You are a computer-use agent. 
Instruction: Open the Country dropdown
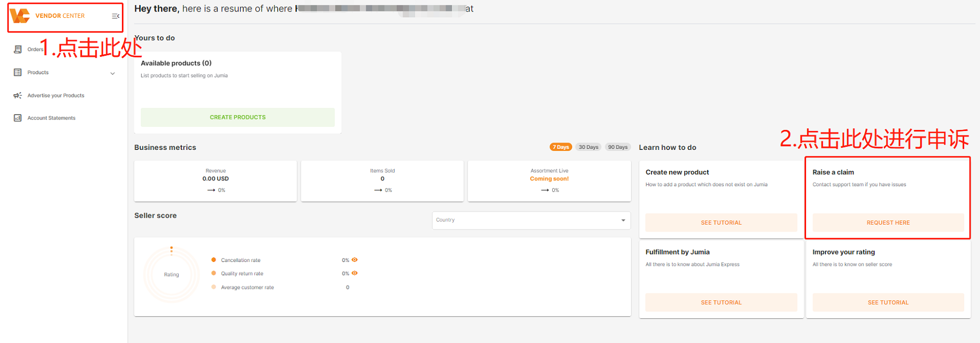[531, 220]
